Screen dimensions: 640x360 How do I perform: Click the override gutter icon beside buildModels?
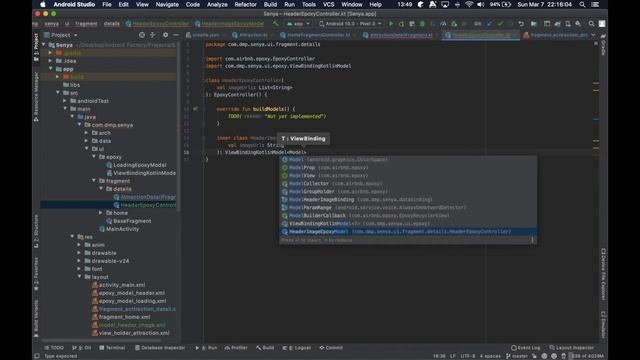click(195, 109)
